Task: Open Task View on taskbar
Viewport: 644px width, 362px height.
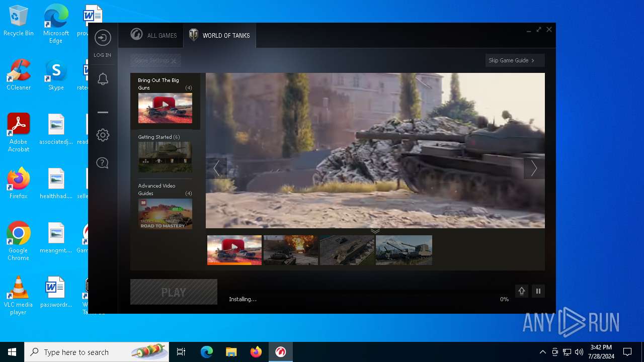Action: pos(181,352)
